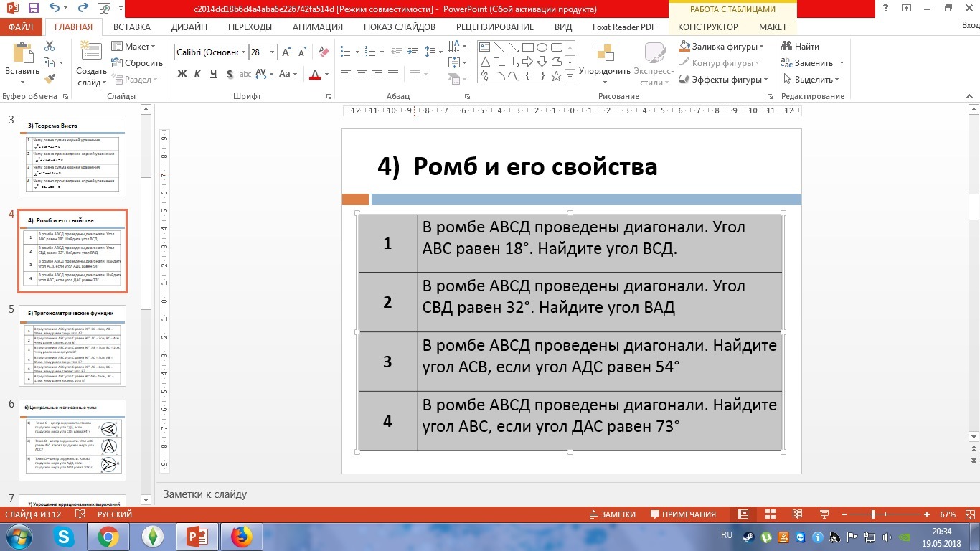Image resolution: width=980 pixels, height=551 pixels.
Task: Toggle italic formatting (К)
Action: [x=198, y=74]
